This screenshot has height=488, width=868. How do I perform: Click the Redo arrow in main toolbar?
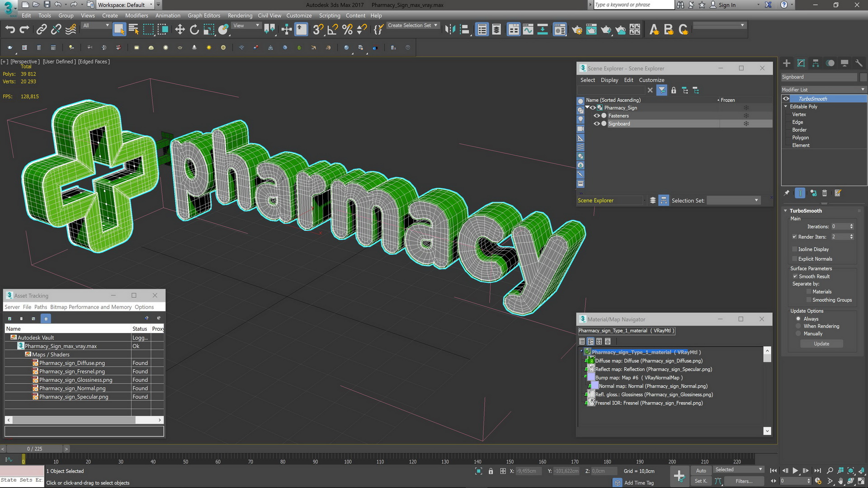(x=24, y=30)
